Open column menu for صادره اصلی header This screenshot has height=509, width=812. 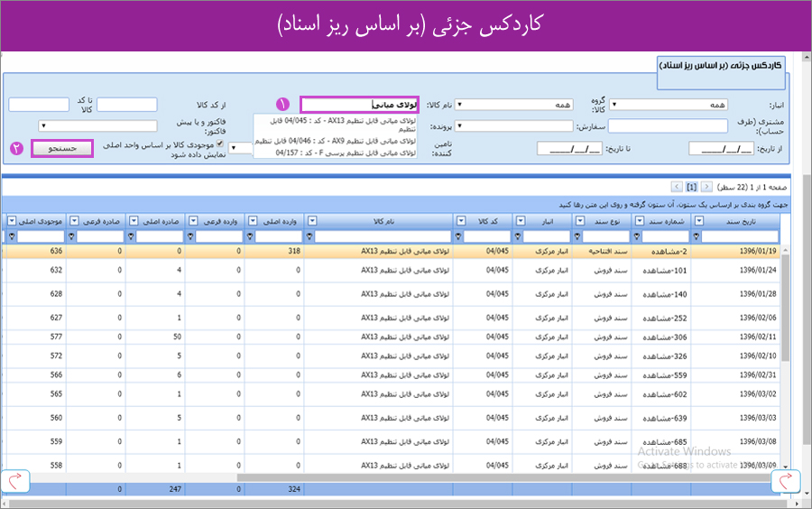click(134, 221)
